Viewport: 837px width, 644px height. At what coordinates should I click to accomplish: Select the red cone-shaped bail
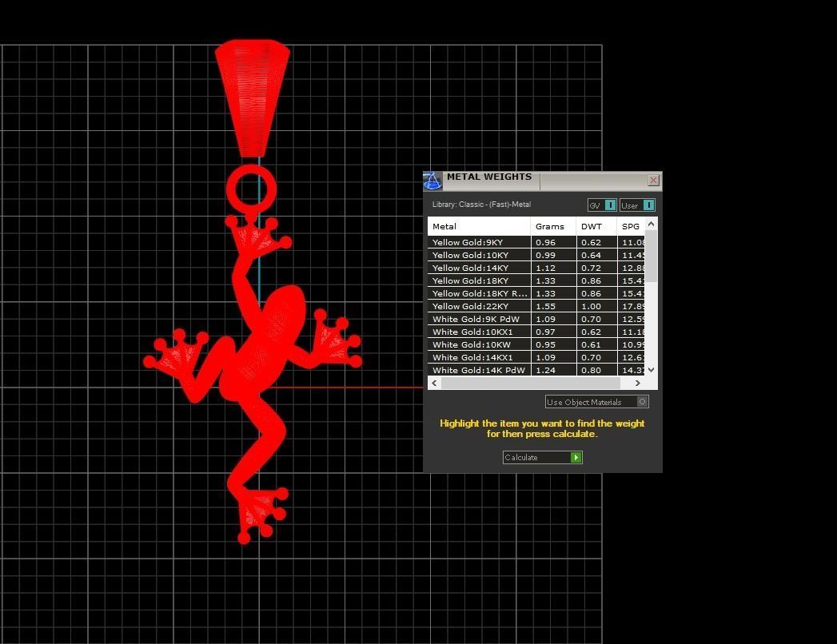coord(253,97)
